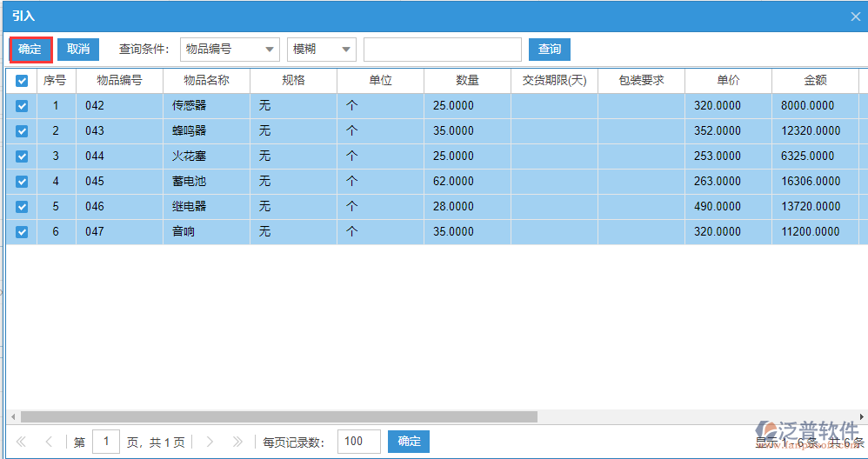The height and width of the screenshot is (459, 868).
Task: Click the 8000.0000 amount cell
Action: 815,106
